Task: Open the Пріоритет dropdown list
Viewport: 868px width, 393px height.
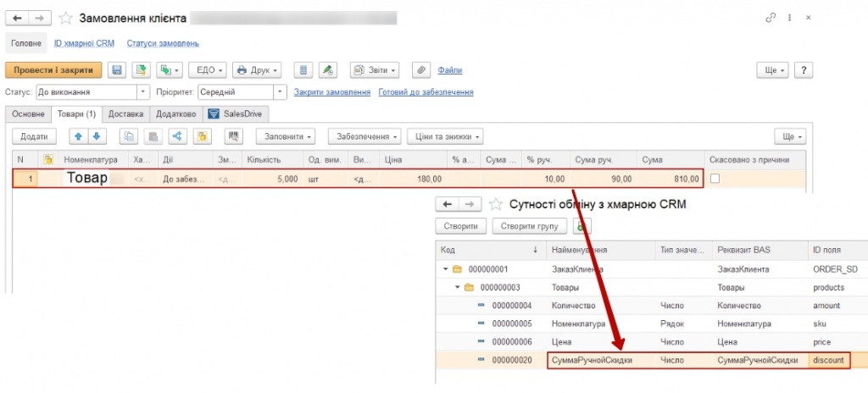Action: 279,92
